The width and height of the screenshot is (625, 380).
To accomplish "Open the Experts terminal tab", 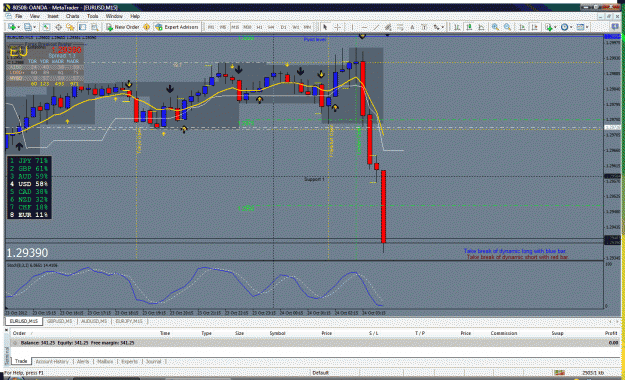I will click(129, 362).
